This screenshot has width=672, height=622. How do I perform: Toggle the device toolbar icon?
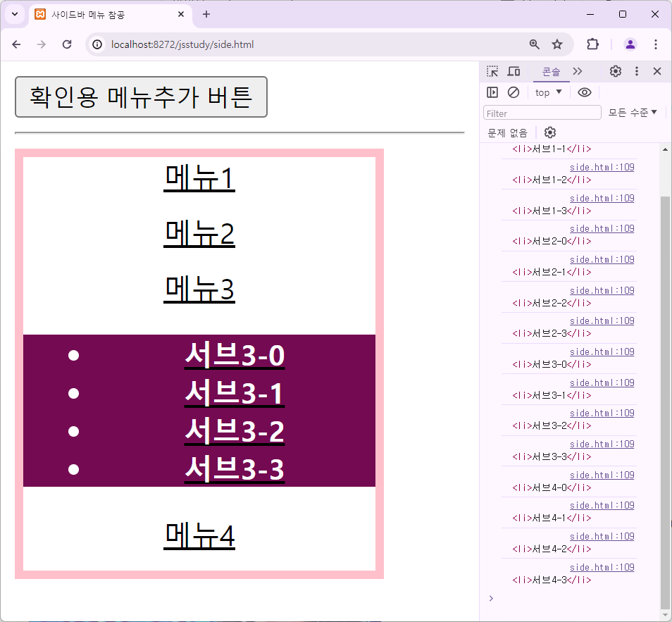(x=514, y=71)
